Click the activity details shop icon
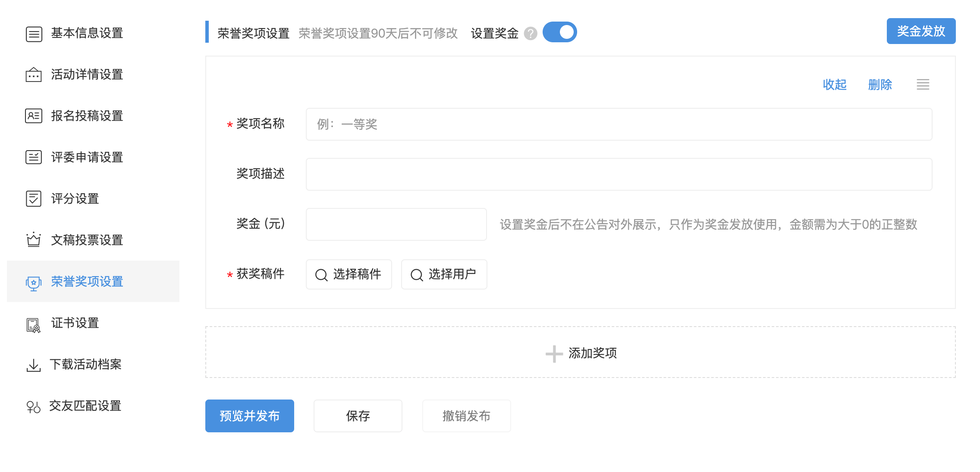Image resolution: width=980 pixels, height=472 pixels. pos(34,75)
